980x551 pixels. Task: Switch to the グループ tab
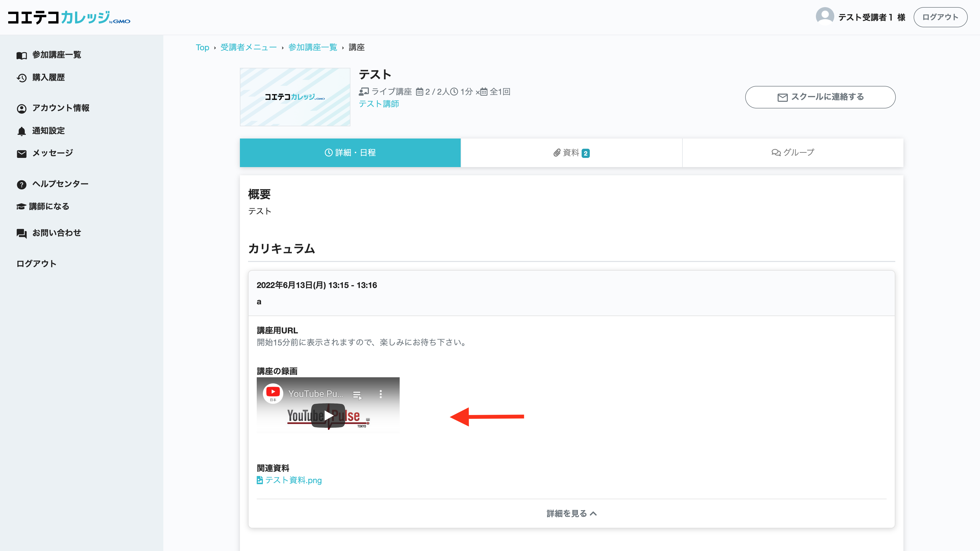[x=792, y=153]
